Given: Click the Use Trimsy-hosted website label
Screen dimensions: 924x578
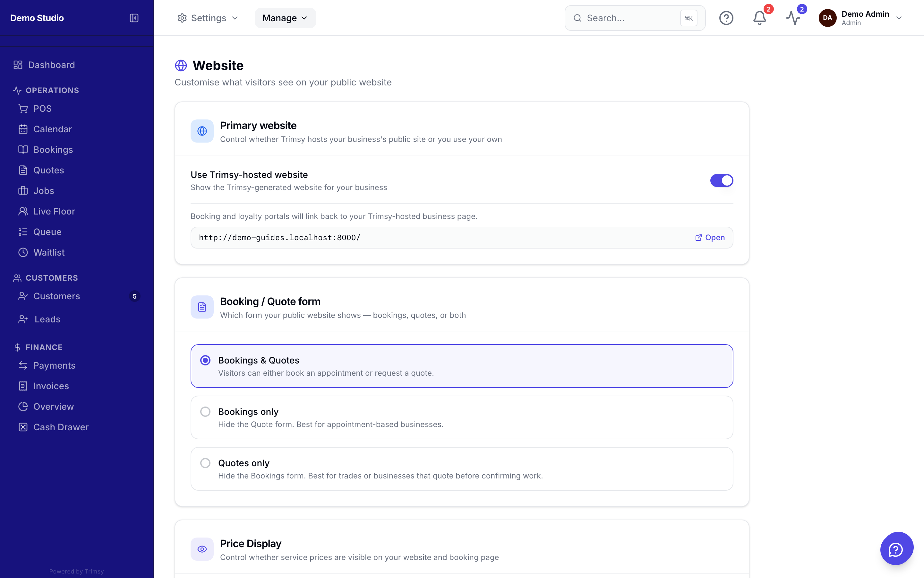Looking at the screenshot, I should point(249,175).
